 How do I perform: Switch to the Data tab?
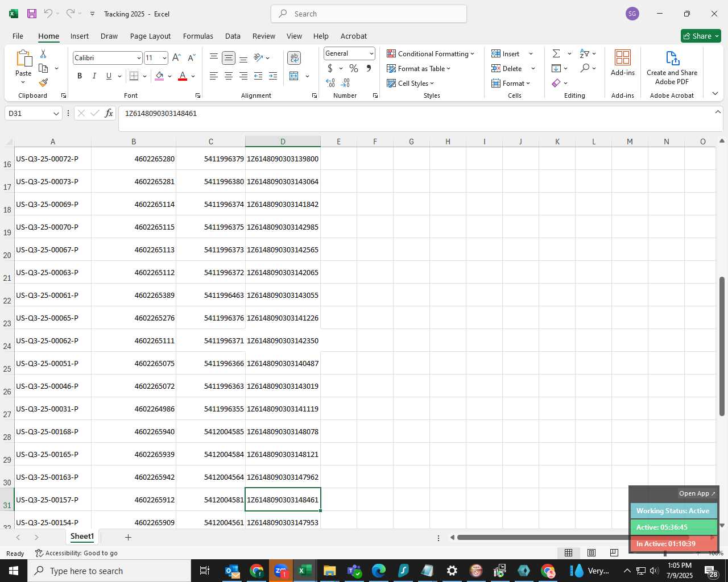pos(233,36)
